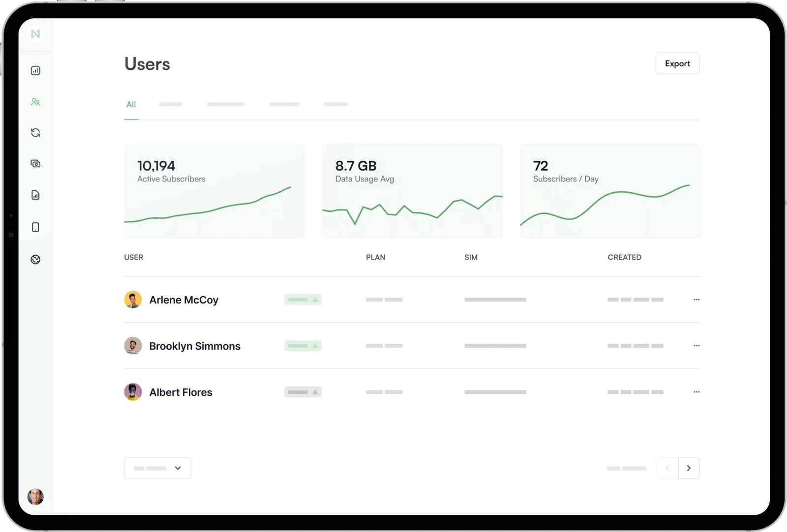Open the dashboard chart icon in sidebar
This screenshot has width=787, height=532.
pyautogui.click(x=35, y=70)
